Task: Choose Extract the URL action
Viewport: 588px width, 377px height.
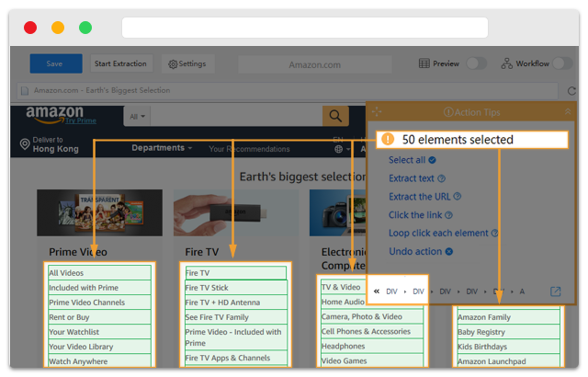Action: [419, 197]
